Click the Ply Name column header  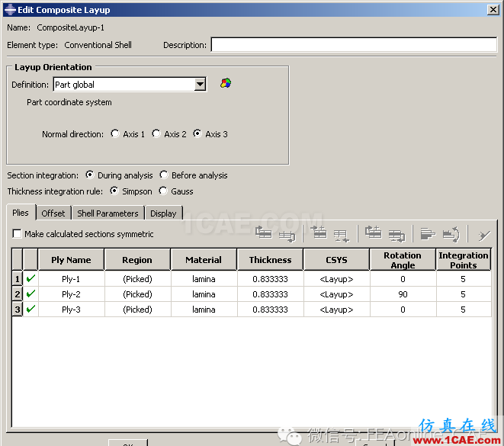coord(71,260)
